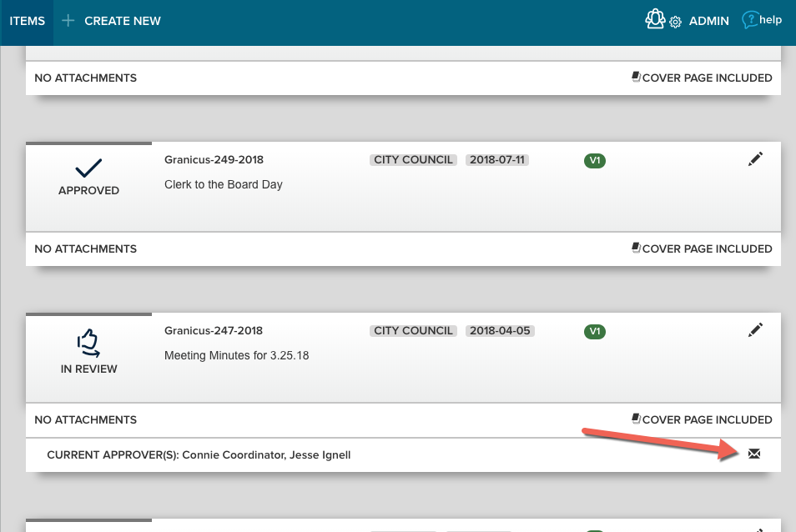Screen dimensions: 796x532
Task: Open the ITEMS tab
Action: 27,21
